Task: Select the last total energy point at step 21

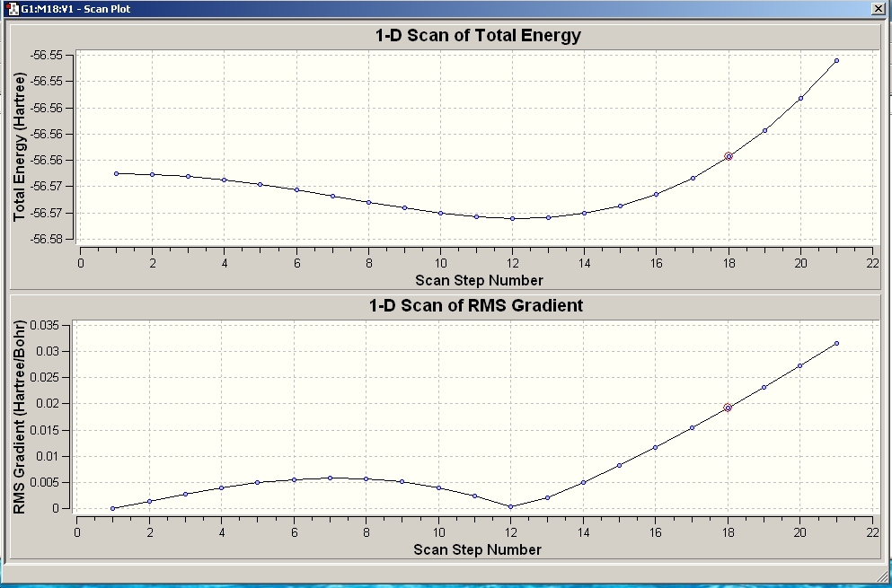Action: [836, 60]
